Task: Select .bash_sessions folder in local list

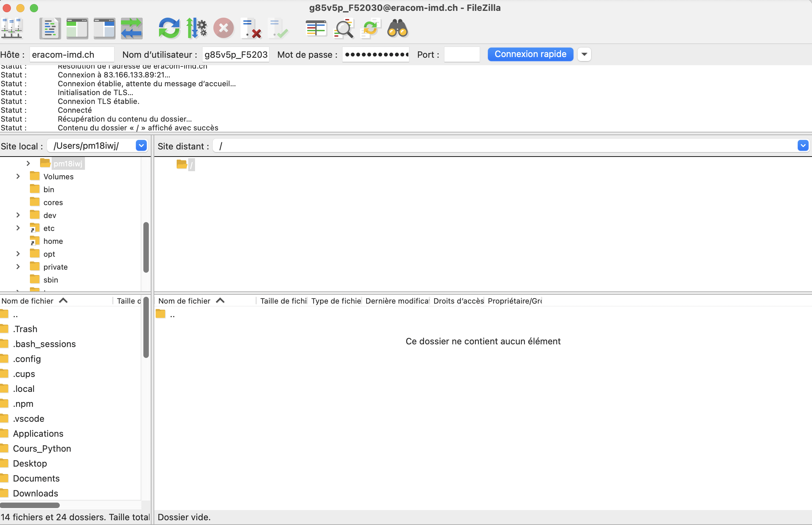Action: point(44,344)
